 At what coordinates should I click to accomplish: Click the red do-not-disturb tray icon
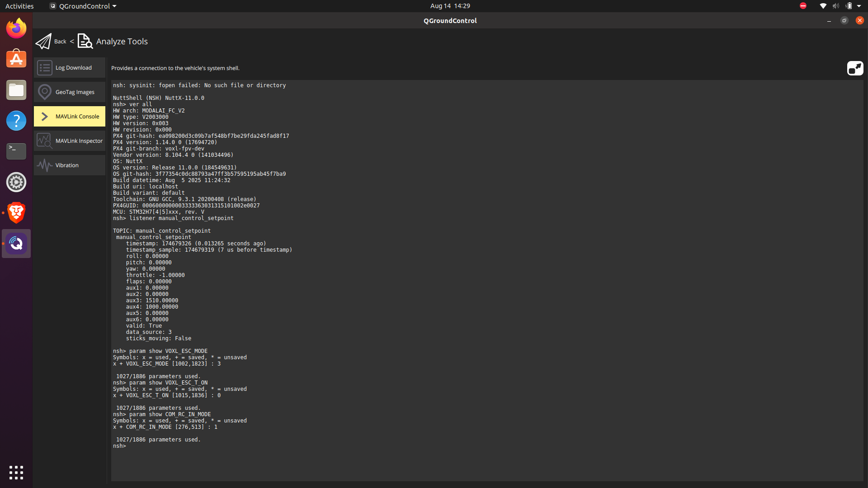click(x=803, y=6)
